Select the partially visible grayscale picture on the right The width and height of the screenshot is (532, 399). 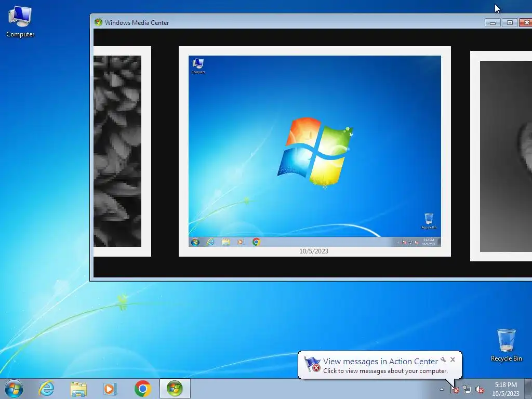(x=501, y=156)
